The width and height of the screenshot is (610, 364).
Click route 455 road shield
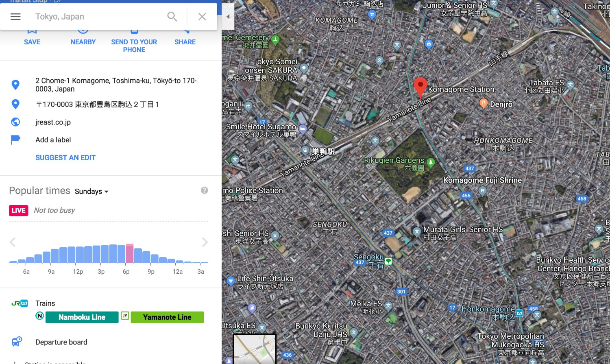coord(466,196)
